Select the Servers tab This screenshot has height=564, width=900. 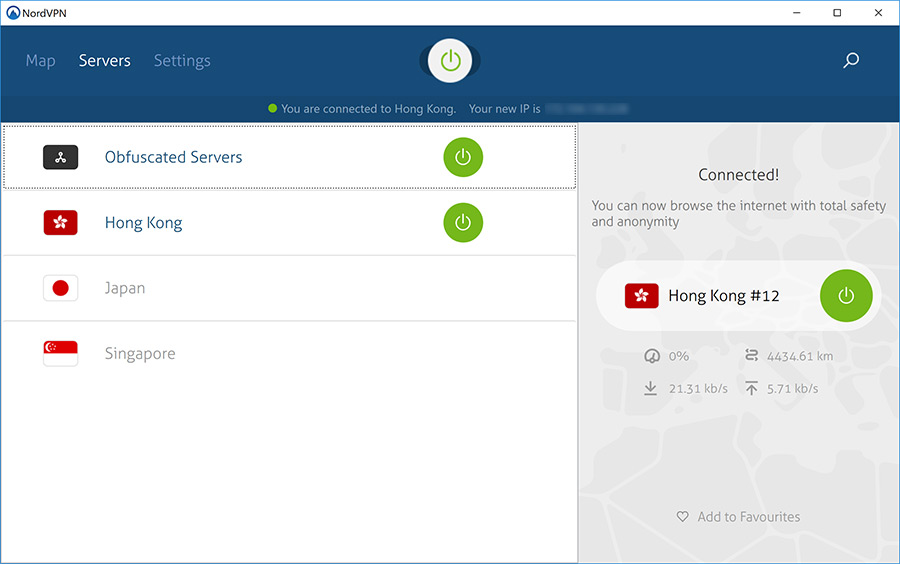click(104, 61)
